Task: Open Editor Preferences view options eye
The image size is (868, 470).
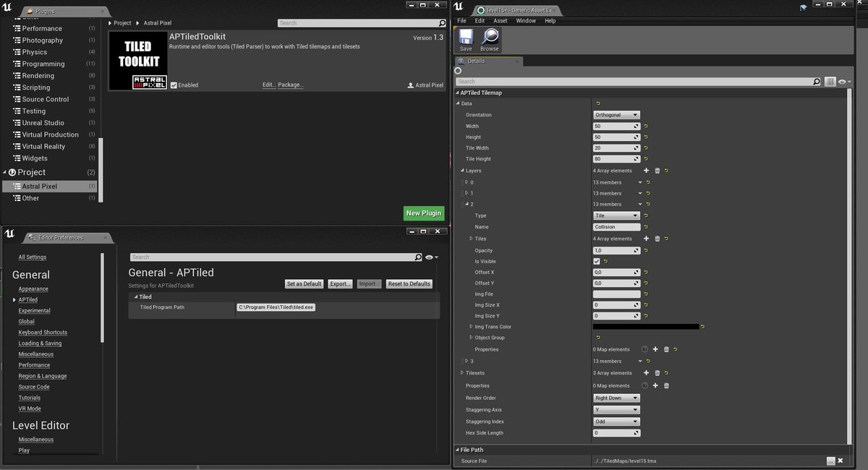Action: click(x=432, y=257)
